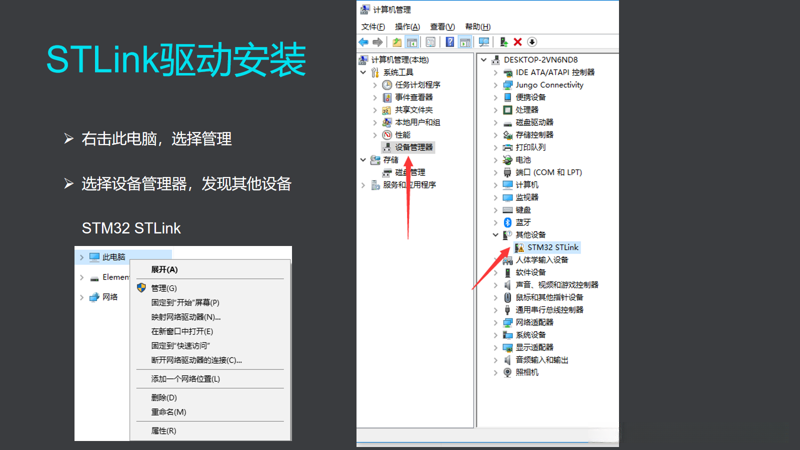The image size is (800, 450).
Task: Click the 任务计划程序 clock icon
Action: [387, 85]
